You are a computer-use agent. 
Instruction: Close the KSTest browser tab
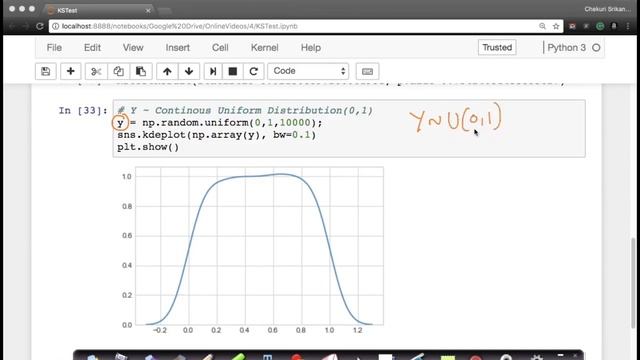click(148, 10)
